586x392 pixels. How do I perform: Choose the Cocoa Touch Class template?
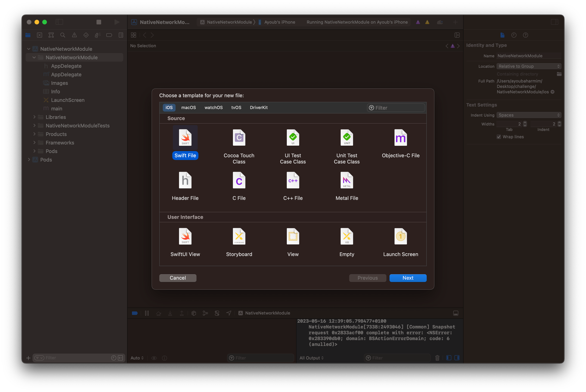239,146
